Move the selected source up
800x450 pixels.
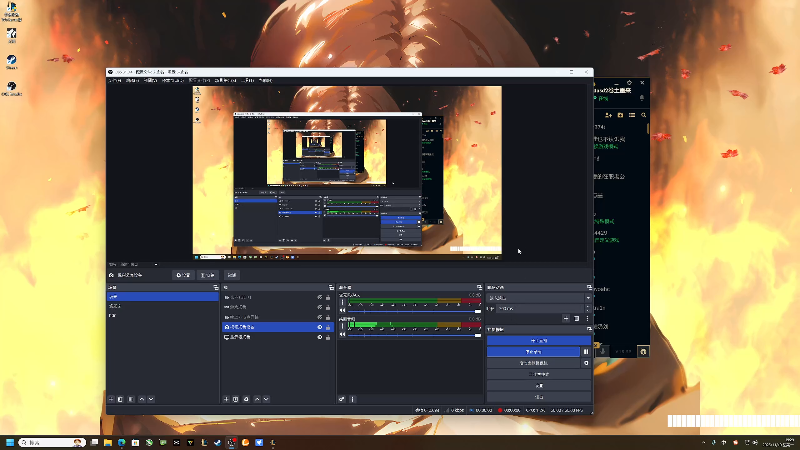coord(257,399)
